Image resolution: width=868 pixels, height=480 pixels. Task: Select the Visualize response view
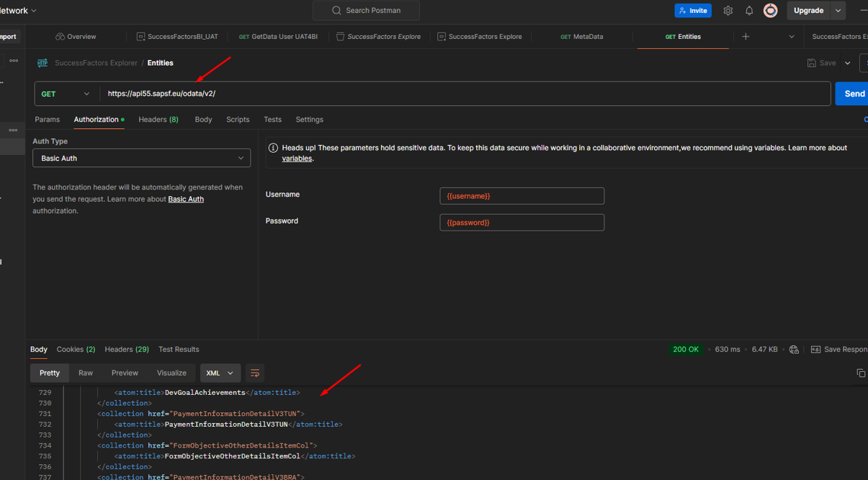(171, 373)
